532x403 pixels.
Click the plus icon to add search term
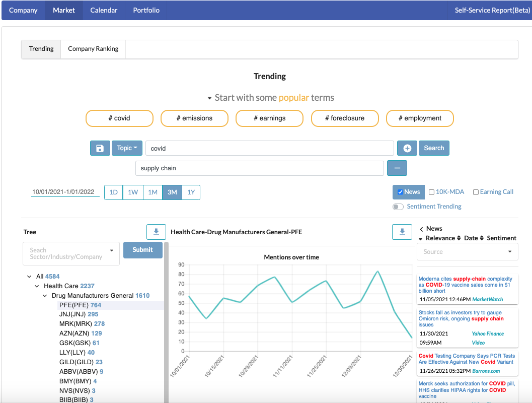[x=407, y=148]
